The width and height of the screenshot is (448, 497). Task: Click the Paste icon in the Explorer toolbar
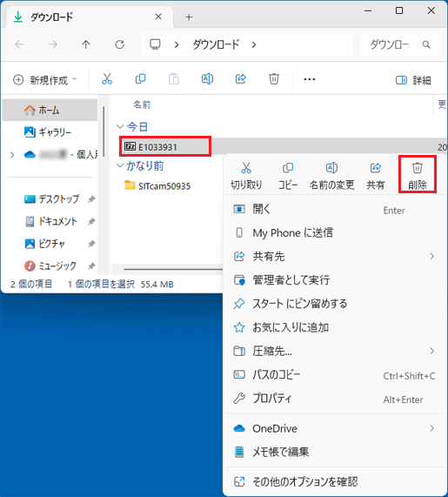(x=174, y=79)
